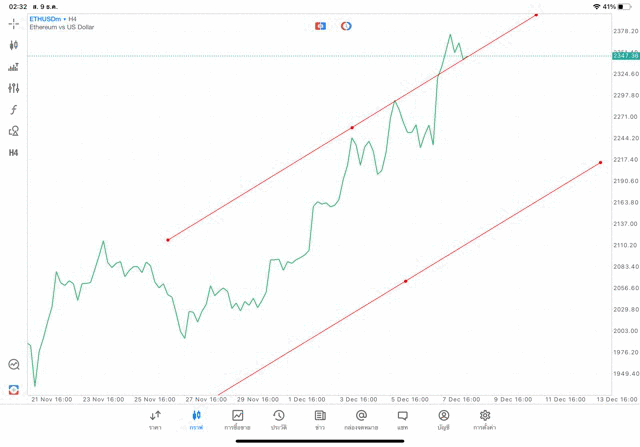
Task: Select the lower red trendline anchor point
Action: (x=405, y=281)
